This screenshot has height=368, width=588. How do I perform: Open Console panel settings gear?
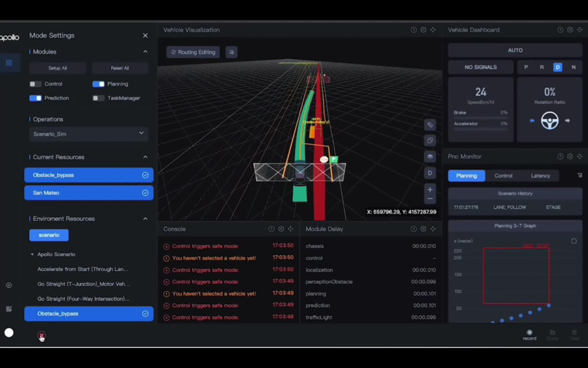tap(281, 229)
